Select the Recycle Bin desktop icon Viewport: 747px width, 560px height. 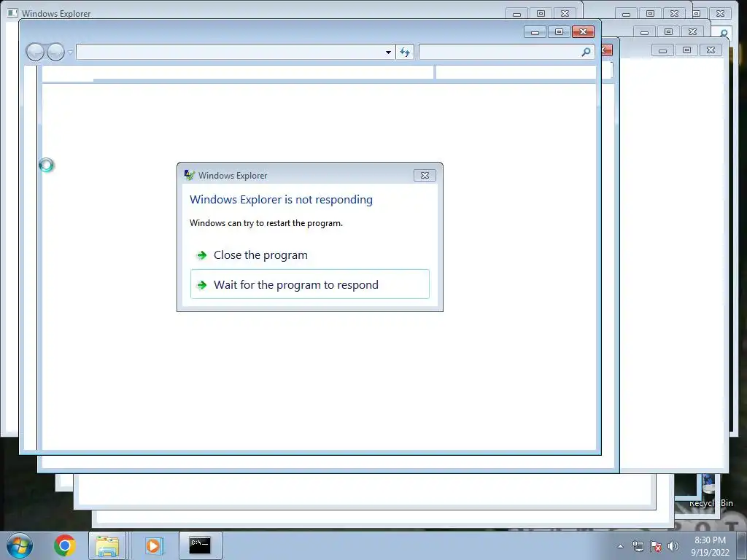click(x=710, y=491)
